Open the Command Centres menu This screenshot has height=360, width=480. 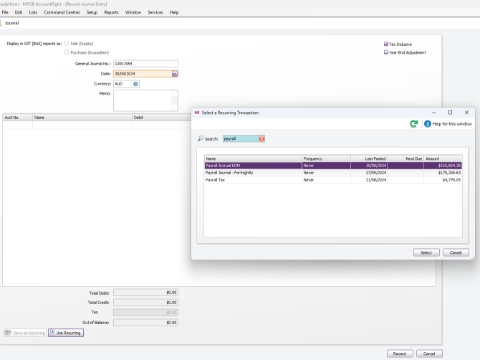pyautogui.click(x=62, y=12)
